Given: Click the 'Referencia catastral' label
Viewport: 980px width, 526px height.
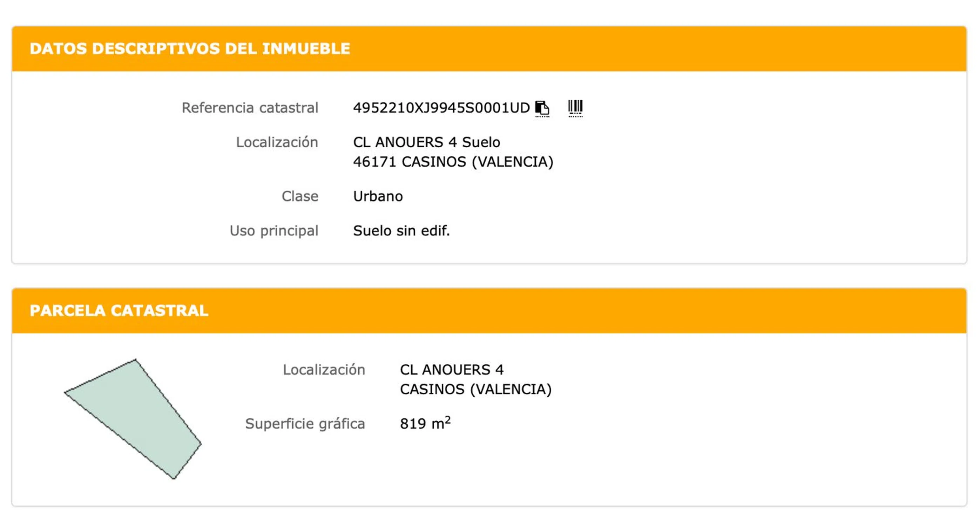Looking at the screenshot, I should point(250,108).
